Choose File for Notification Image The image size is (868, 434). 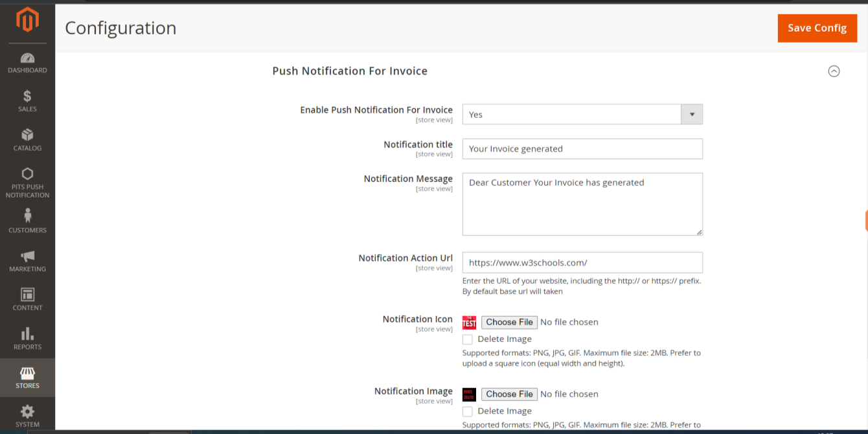tap(509, 394)
